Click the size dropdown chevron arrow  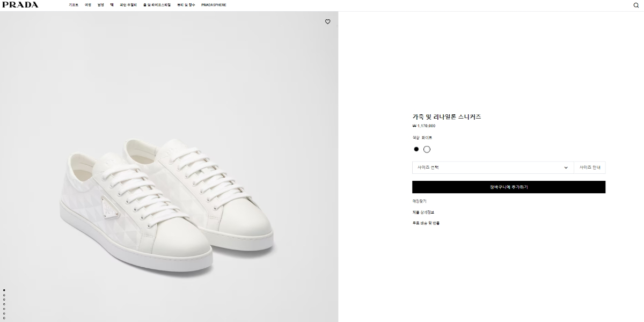(566, 167)
